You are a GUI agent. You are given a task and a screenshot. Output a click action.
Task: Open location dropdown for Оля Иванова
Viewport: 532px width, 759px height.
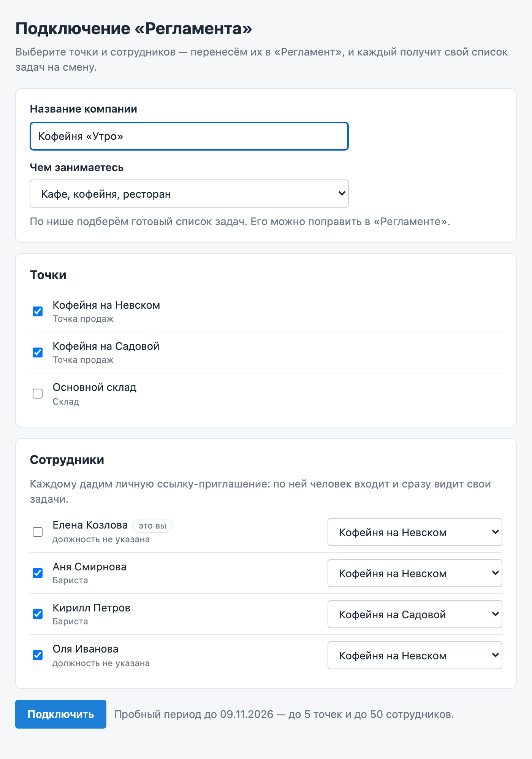(x=415, y=655)
